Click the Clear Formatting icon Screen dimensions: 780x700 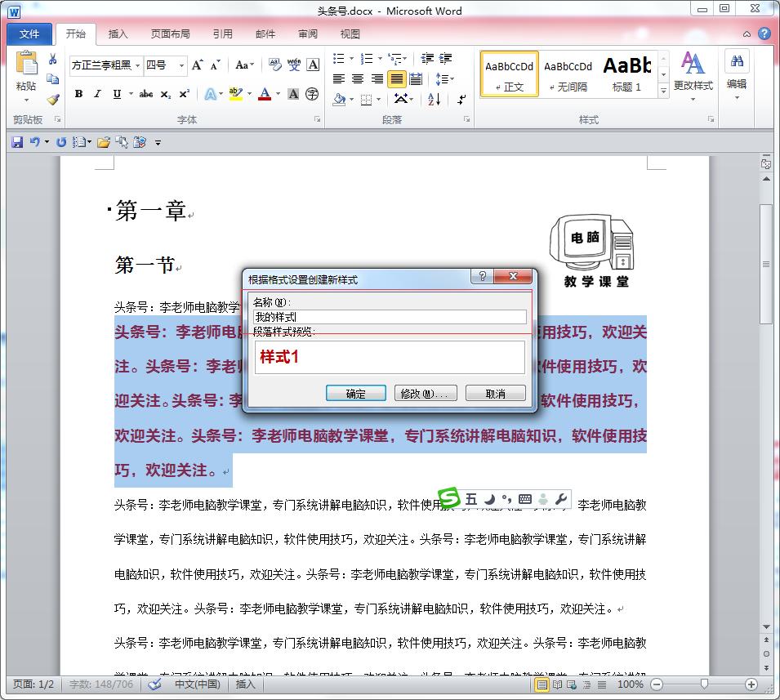[x=275, y=65]
